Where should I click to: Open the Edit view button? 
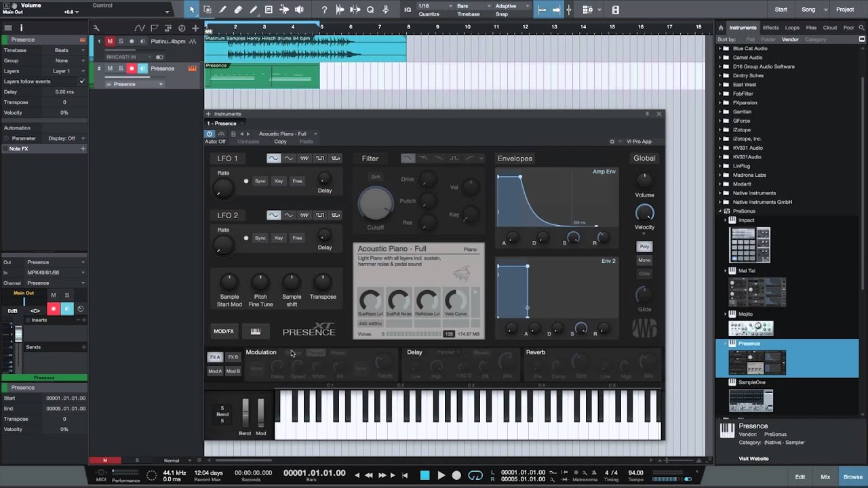800,477
